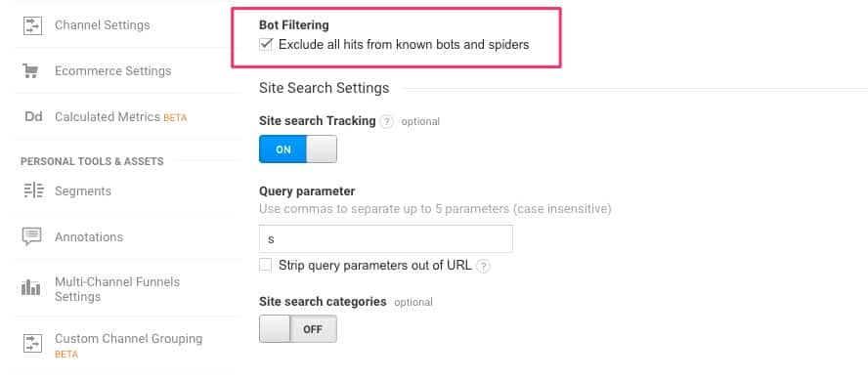Uncheck Exclude all hits from known bots
This screenshot has height=380, width=868.
(x=266, y=44)
